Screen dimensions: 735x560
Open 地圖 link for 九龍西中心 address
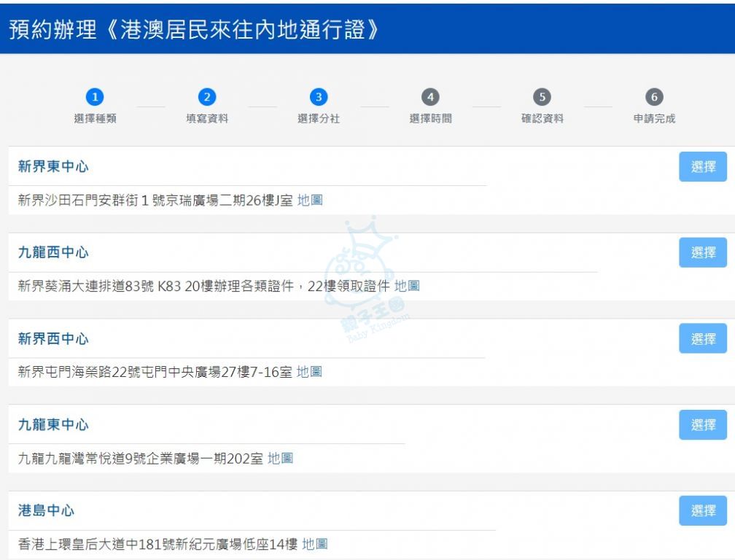pos(407,286)
